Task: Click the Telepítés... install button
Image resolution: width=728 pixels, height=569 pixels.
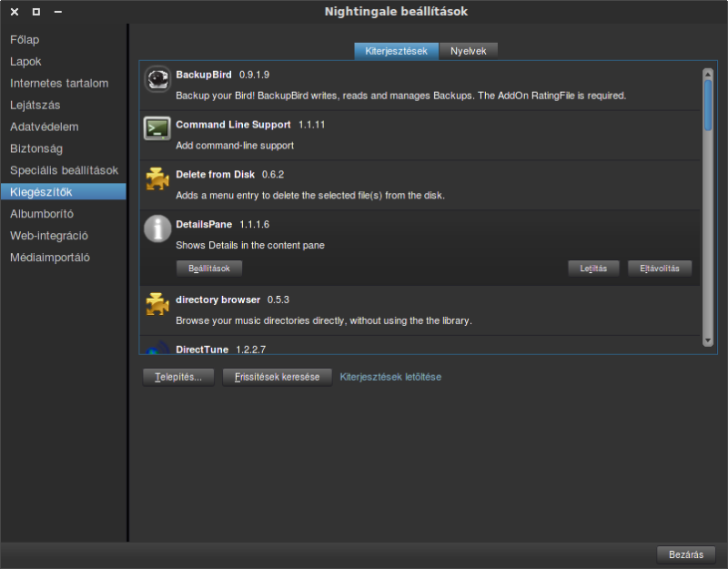Action: click(178, 377)
